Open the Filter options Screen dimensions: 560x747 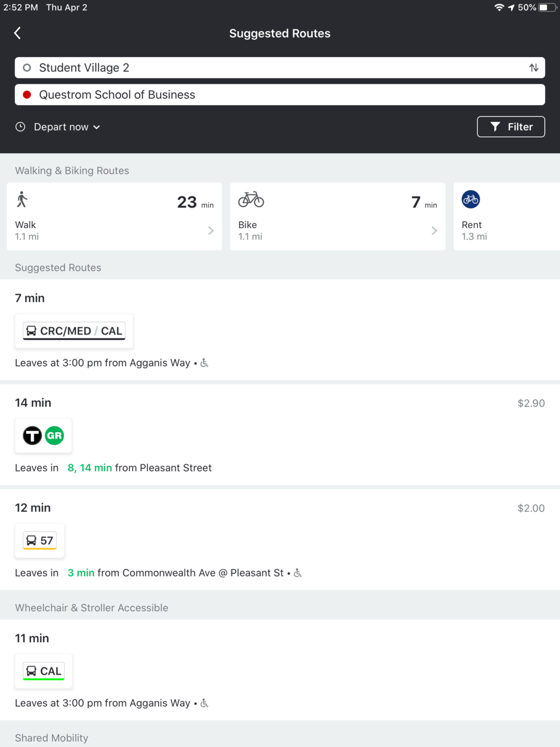[x=511, y=127]
